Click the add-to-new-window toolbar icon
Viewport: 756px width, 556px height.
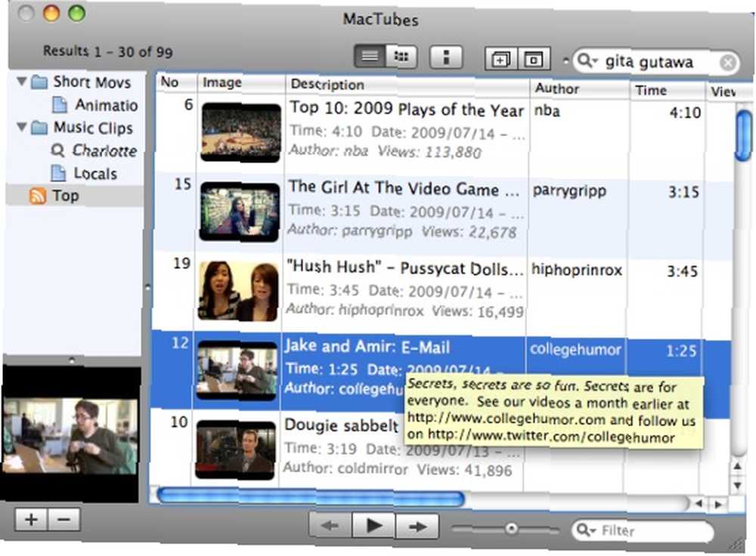(500, 59)
